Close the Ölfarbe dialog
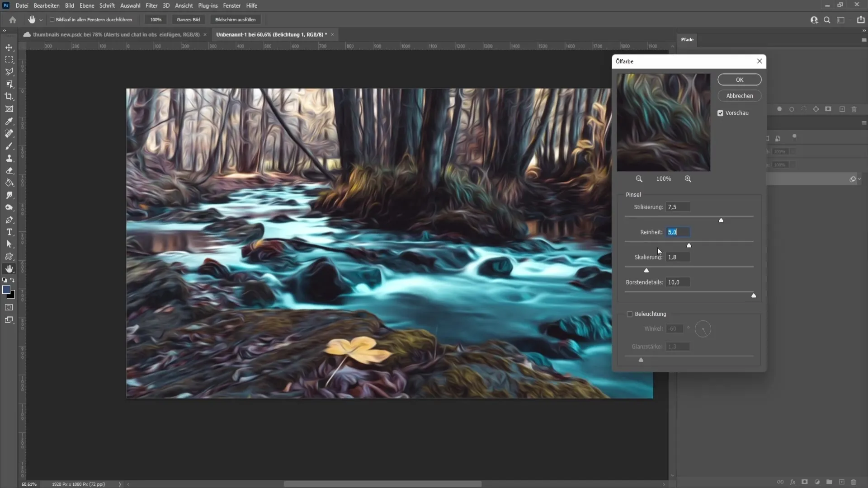This screenshot has width=868, height=488. 759,61
